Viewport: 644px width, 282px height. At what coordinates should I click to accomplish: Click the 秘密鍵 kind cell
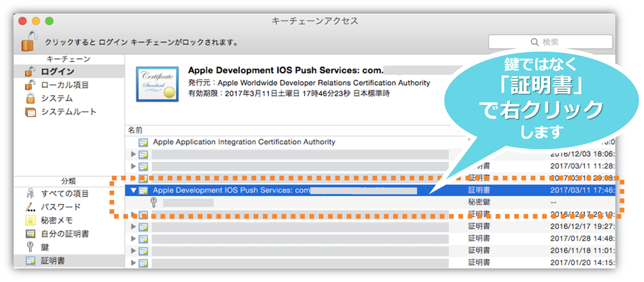[x=479, y=202]
